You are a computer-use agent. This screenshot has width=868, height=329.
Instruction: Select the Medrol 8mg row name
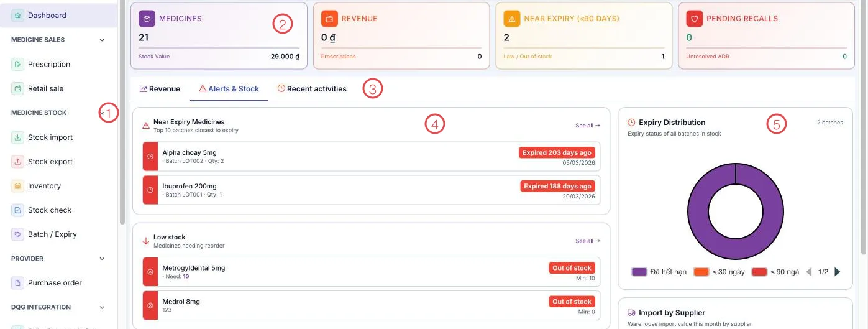click(181, 302)
